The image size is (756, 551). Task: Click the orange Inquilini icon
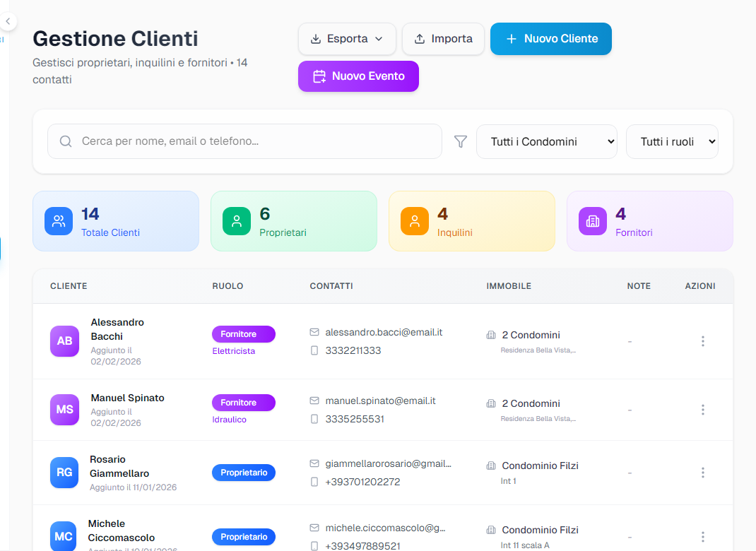(414, 220)
